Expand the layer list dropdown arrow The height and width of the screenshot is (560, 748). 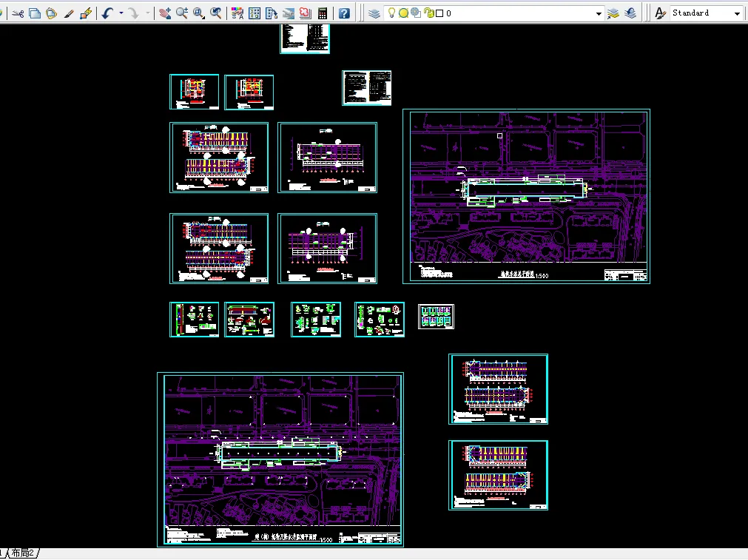click(599, 14)
